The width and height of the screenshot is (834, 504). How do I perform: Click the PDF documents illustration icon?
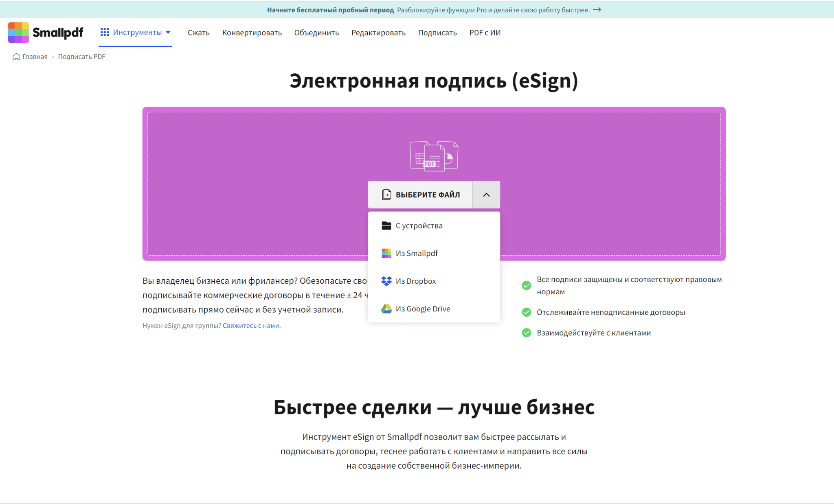click(x=434, y=156)
